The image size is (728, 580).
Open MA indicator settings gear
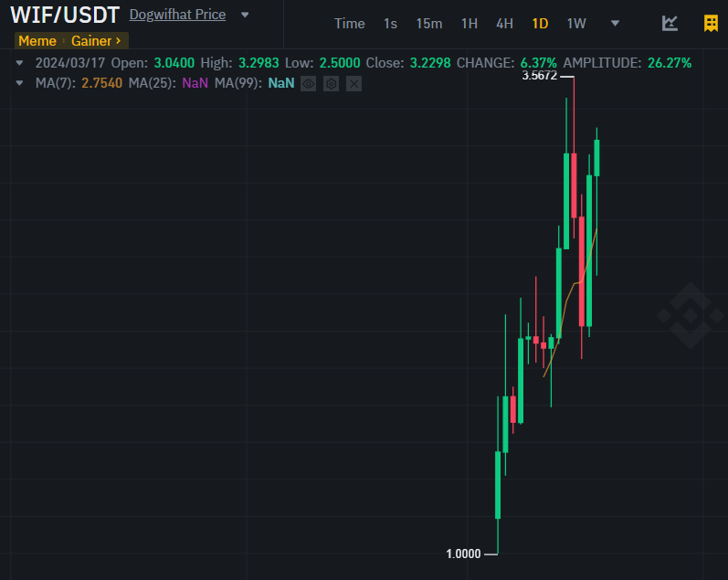pyautogui.click(x=331, y=84)
